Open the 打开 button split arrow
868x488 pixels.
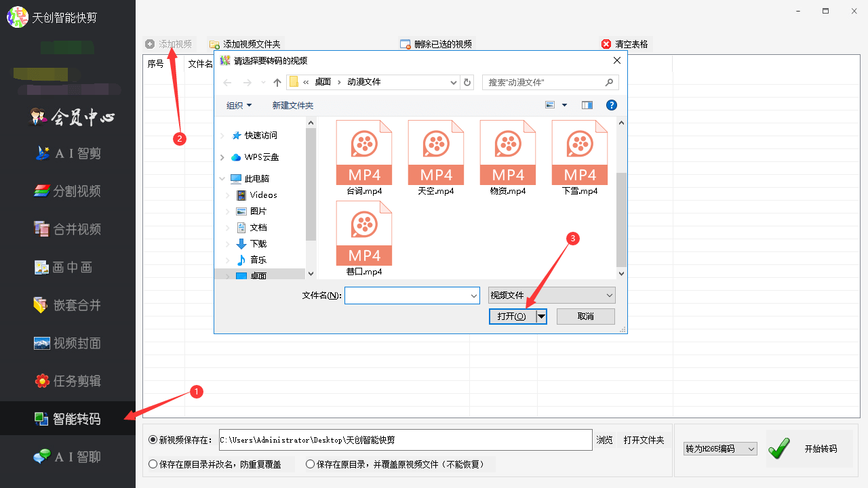[541, 317]
